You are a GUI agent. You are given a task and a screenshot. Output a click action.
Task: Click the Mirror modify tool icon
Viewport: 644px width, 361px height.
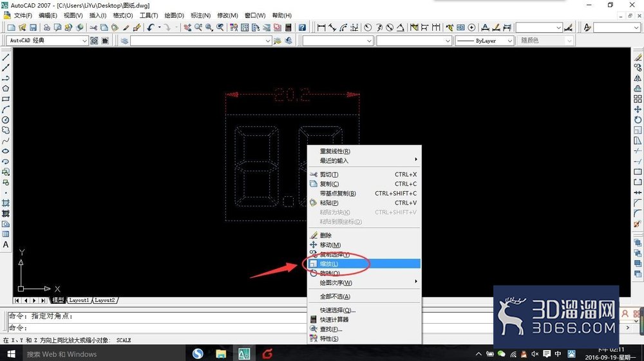pyautogui.click(x=638, y=78)
